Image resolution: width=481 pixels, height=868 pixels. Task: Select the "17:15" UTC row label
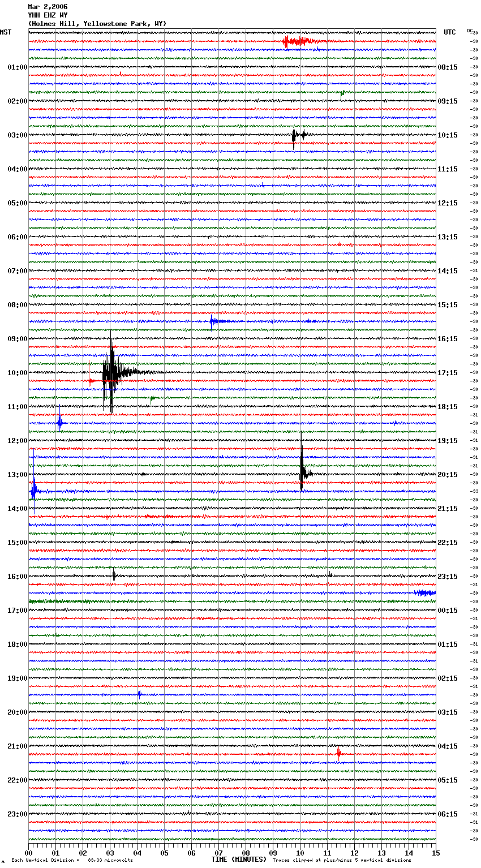[448, 373]
